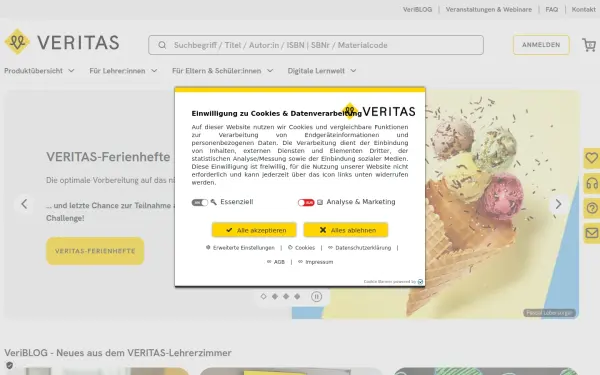Expand the Für Eltern & Schüler:innen menu
The height and width of the screenshot is (375, 600).
click(x=222, y=71)
